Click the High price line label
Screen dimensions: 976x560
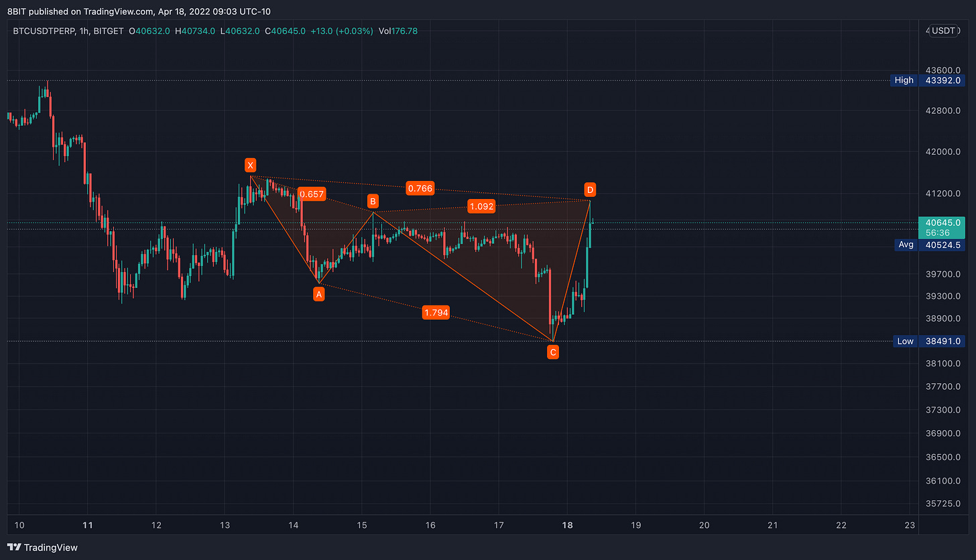[x=904, y=80]
